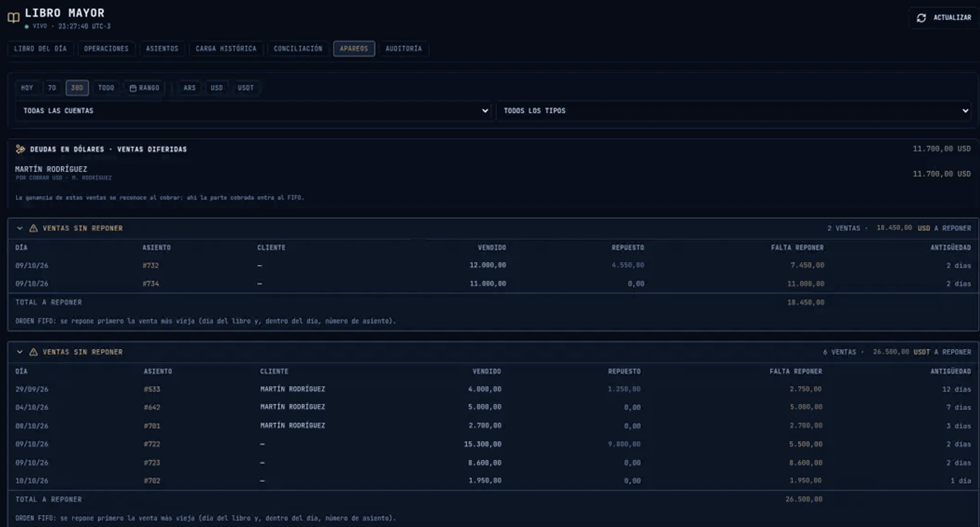Open asiento #533 link

(x=152, y=389)
